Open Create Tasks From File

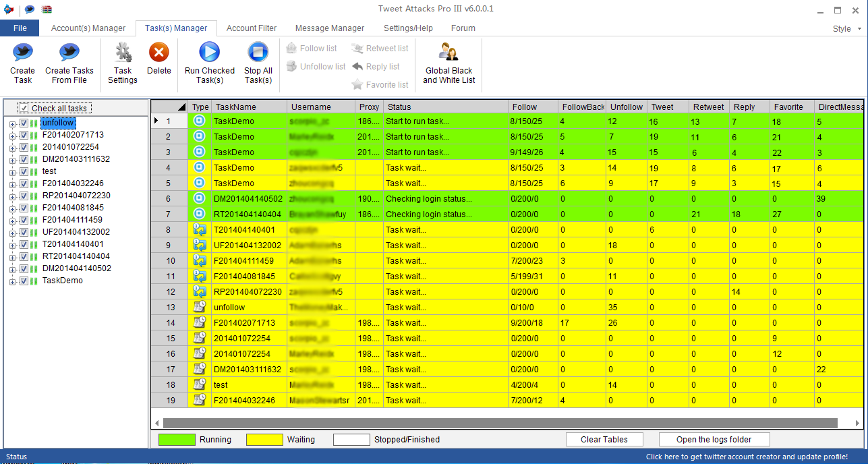[69, 53]
